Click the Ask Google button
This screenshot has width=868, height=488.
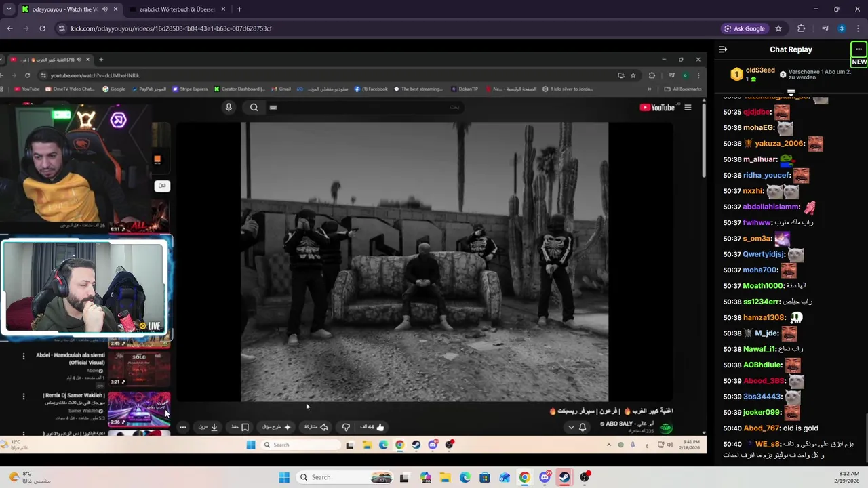[x=744, y=28]
